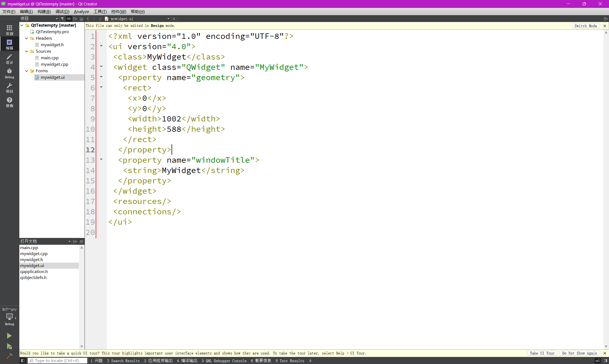
Task: Toggle synchronize-with-editor using the link icon
Action: (69, 19)
